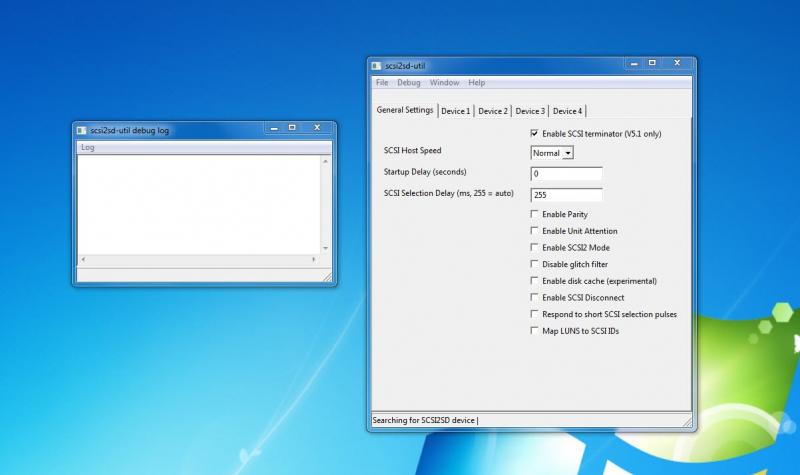Close the debug log window

click(x=317, y=128)
